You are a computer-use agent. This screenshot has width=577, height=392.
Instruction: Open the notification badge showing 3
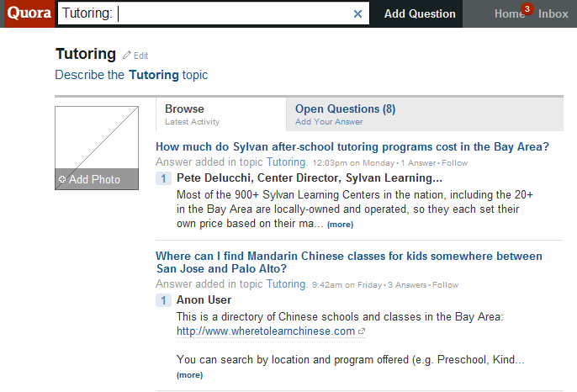[x=527, y=8]
